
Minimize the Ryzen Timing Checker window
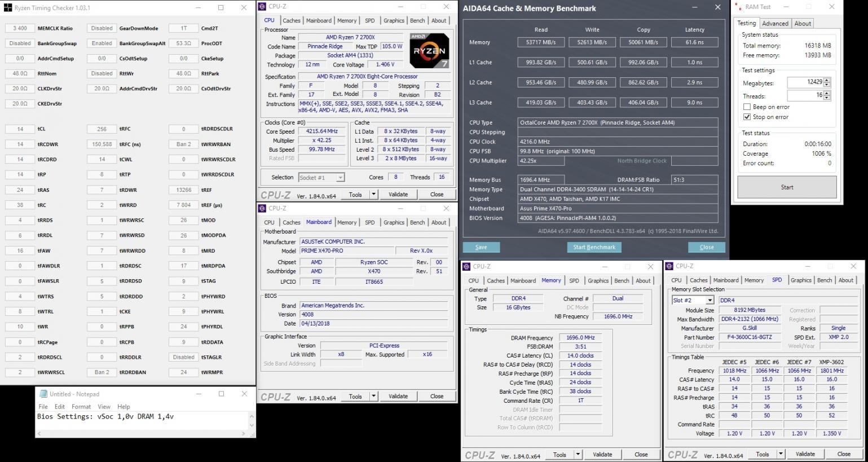(199, 8)
